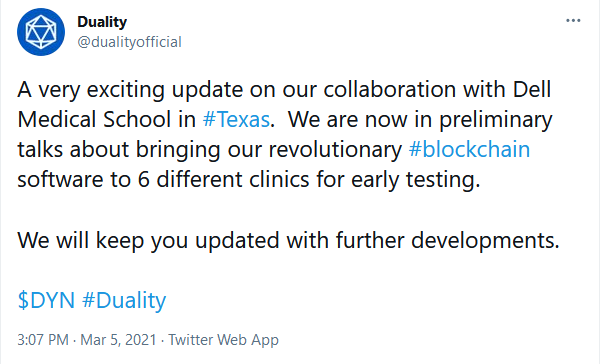
Task: Open the $DYN cashtag
Action: (46, 300)
